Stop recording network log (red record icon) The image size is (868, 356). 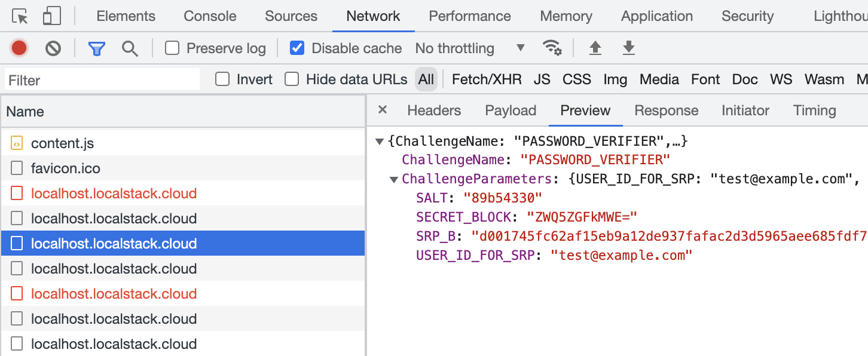[19, 48]
